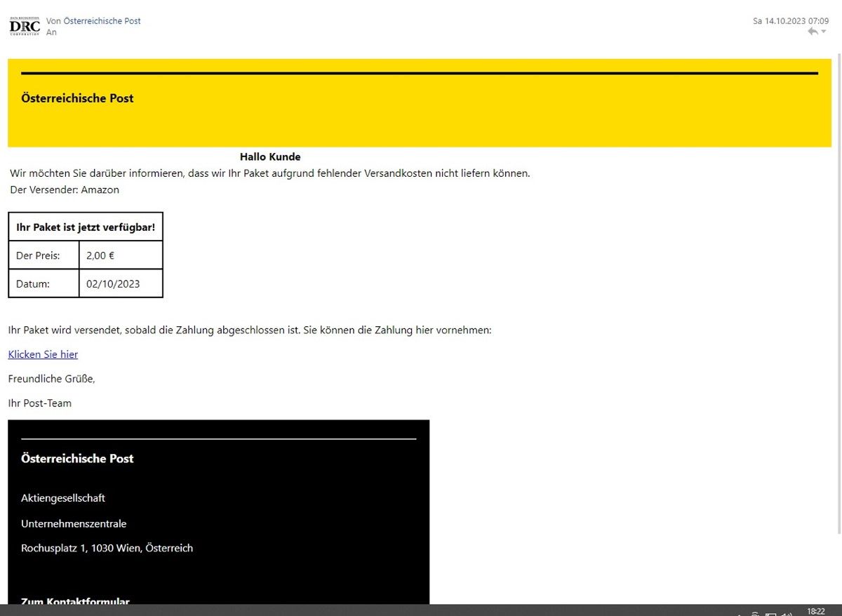The image size is (842, 616).
Task: Click the display icon in system tray
Action: click(x=770, y=614)
